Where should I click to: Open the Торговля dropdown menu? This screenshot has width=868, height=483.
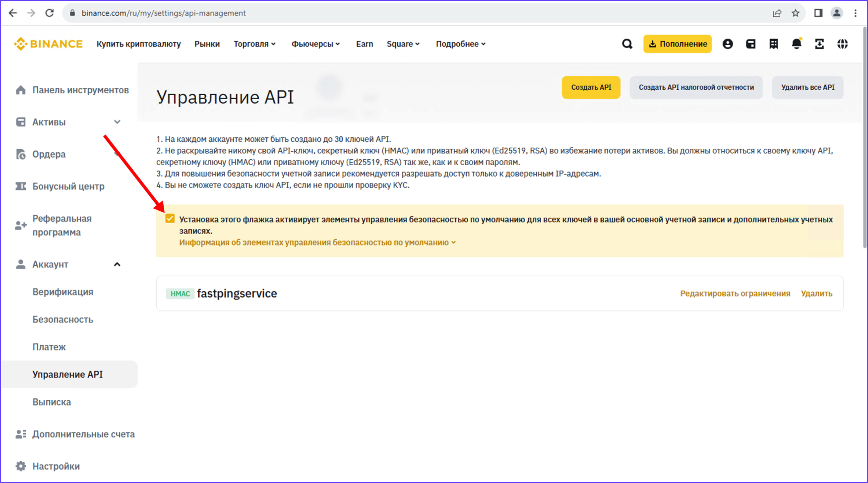pyautogui.click(x=254, y=44)
